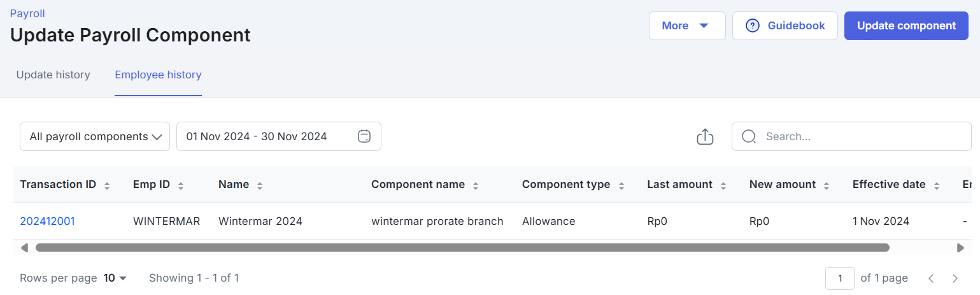Sort by Transaction ID column

tap(107, 185)
